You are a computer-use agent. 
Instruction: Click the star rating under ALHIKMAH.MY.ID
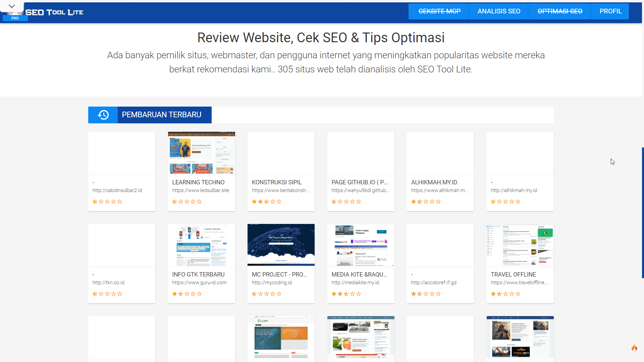(426, 202)
